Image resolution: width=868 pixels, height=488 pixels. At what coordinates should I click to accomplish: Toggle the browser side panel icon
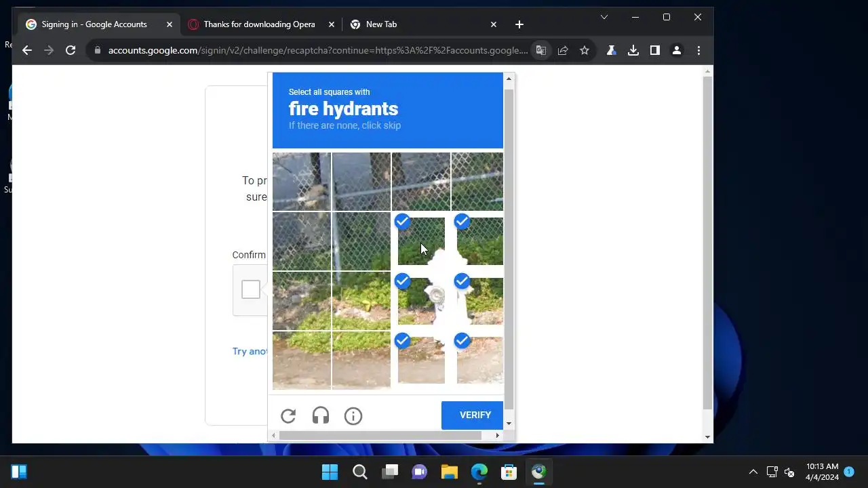(655, 50)
